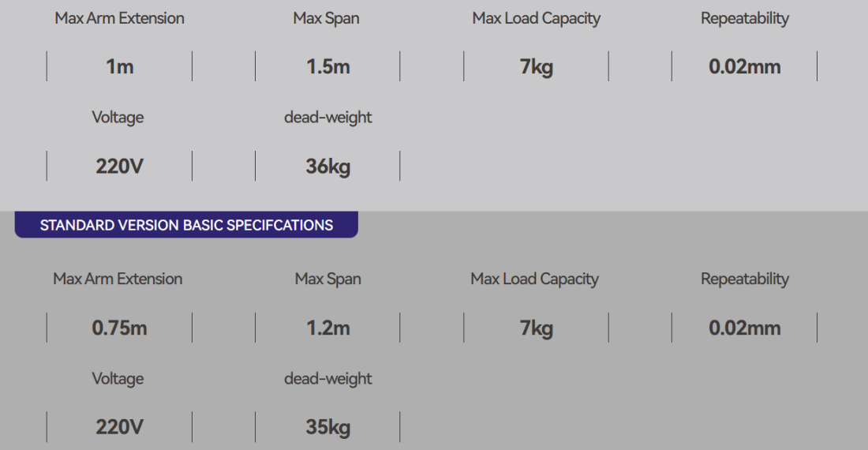Click Max Arm Extension label above 1m

click(119, 18)
